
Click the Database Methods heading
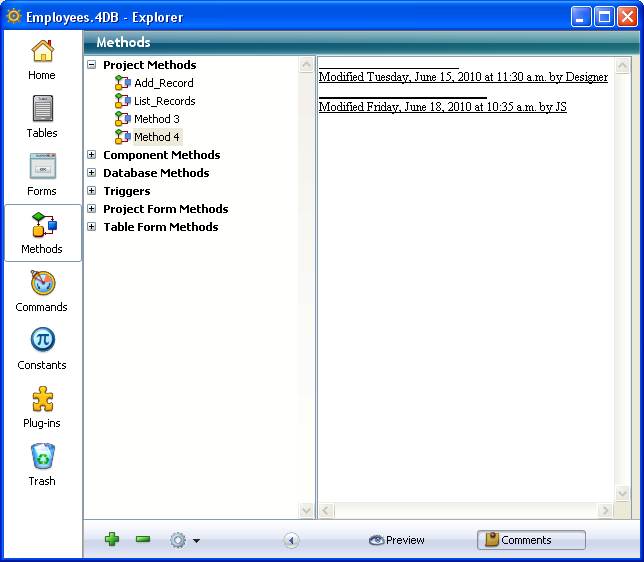click(156, 173)
